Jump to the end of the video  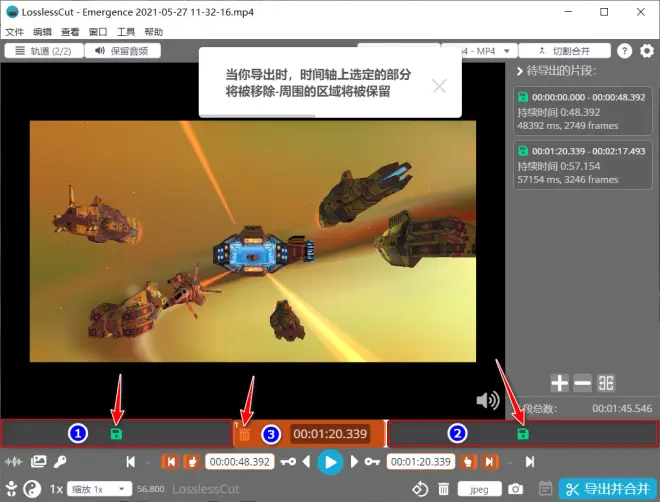point(530,462)
